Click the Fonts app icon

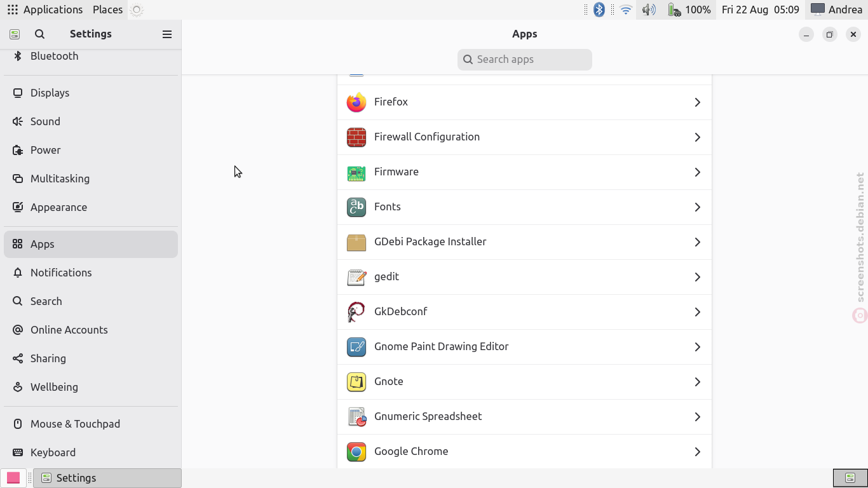pyautogui.click(x=356, y=207)
